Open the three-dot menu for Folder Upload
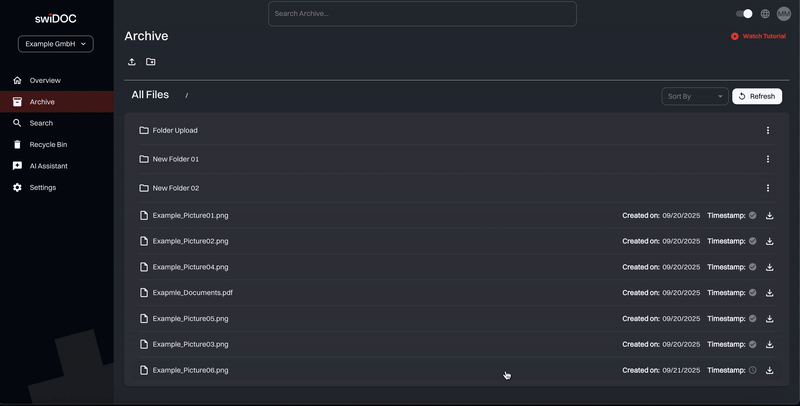Viewport: 800px width, 406px height. (x=767, y=130)
